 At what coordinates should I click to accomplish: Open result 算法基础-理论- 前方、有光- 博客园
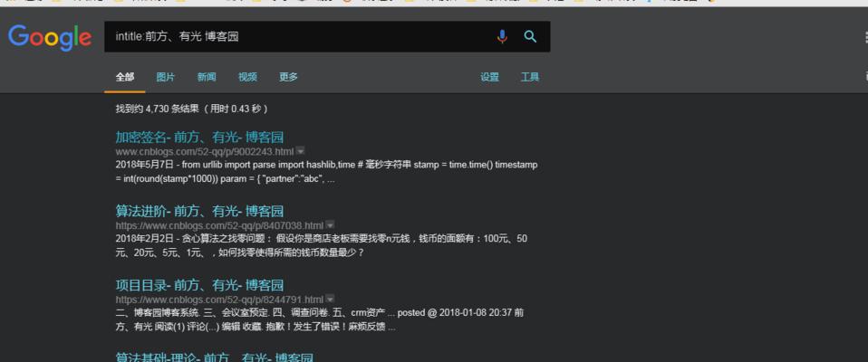click(x=214, y=357)
